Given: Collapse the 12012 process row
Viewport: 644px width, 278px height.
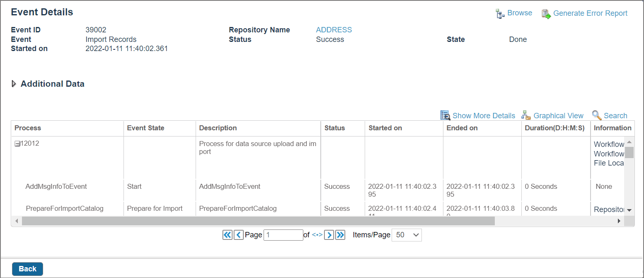Looking at the screenshot, I should point(17,144).
